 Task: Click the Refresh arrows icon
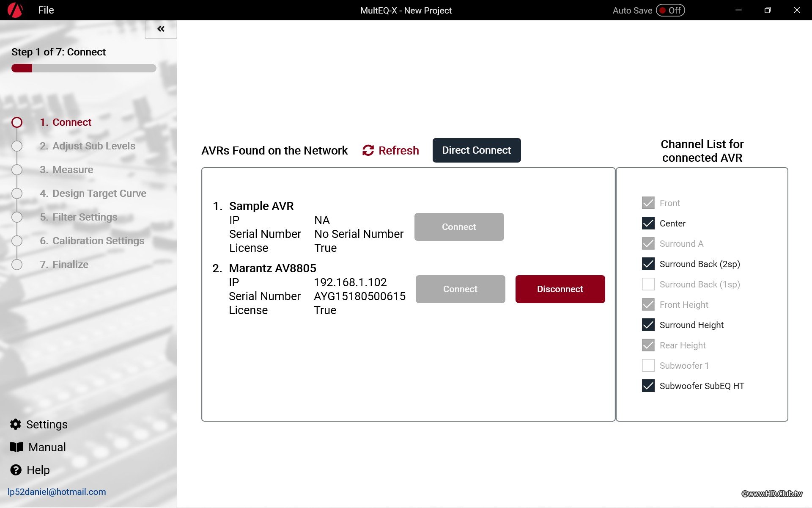click(x=368, y=150)
